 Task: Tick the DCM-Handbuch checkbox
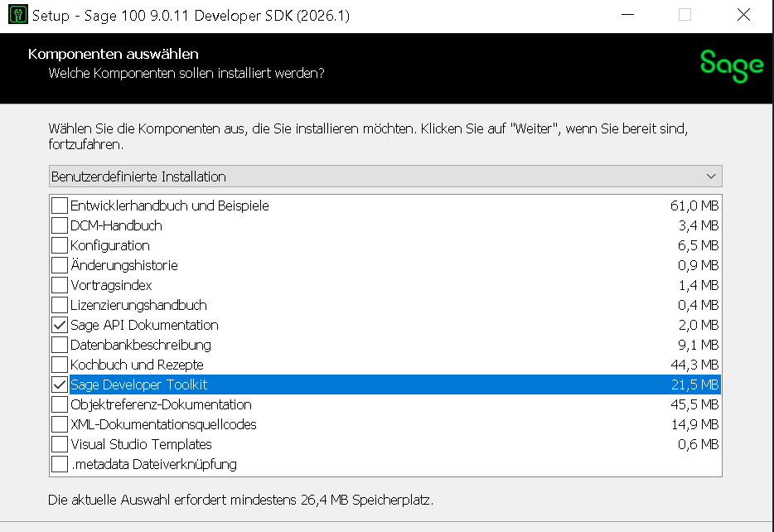coord(60,225)
